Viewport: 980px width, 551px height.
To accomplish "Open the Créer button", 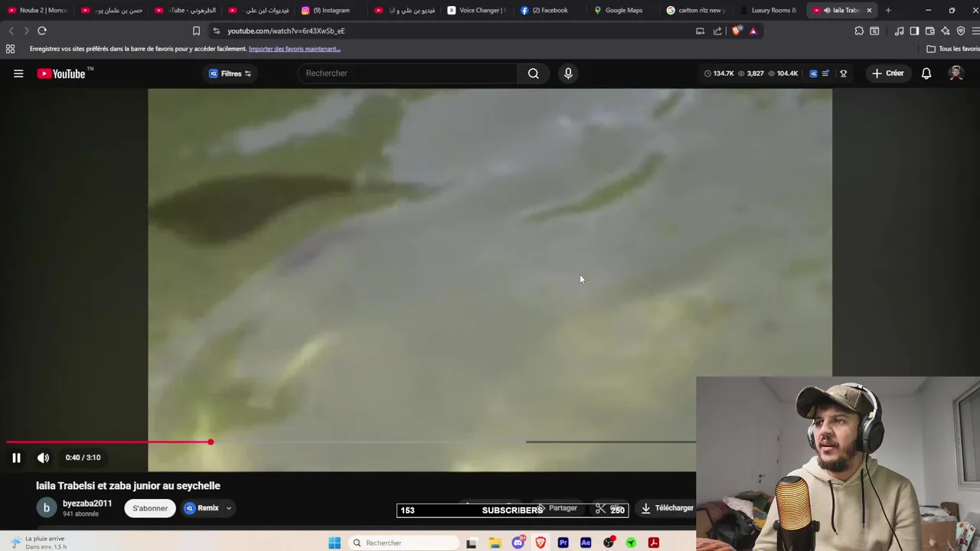I will click(x=888, y=73).
